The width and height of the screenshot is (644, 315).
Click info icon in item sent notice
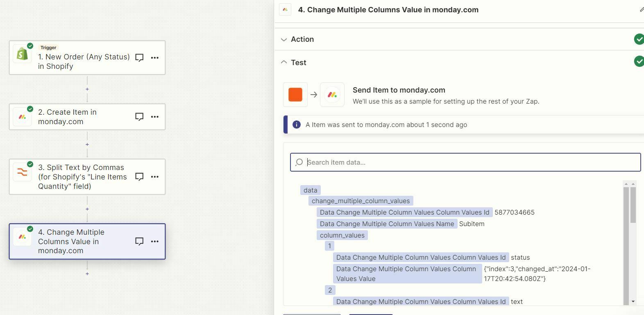[x=297, y=125]
